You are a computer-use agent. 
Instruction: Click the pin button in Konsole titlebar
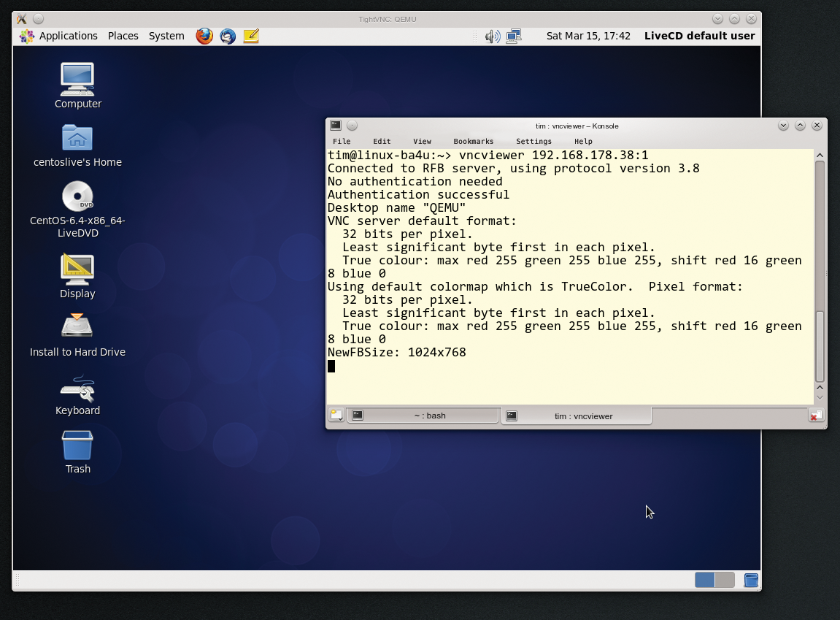point(352,126)
